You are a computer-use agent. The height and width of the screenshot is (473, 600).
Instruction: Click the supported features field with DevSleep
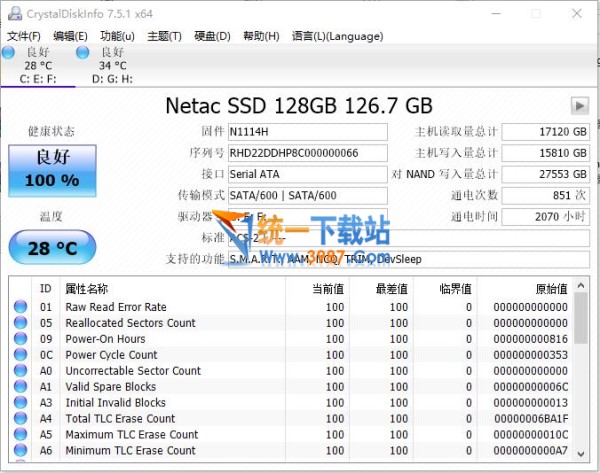pyautogui.click(x=409, y=259)
